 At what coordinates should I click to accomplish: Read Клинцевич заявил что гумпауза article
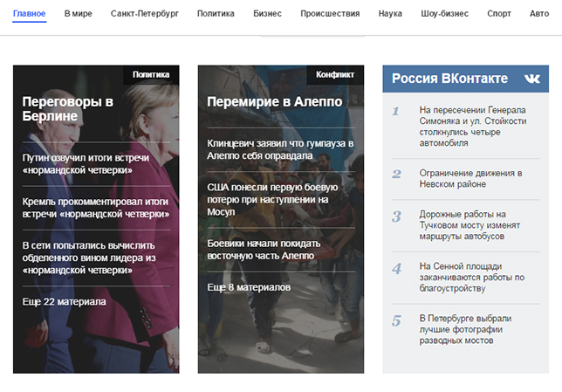pyautogui.click(x=280, y=149)
